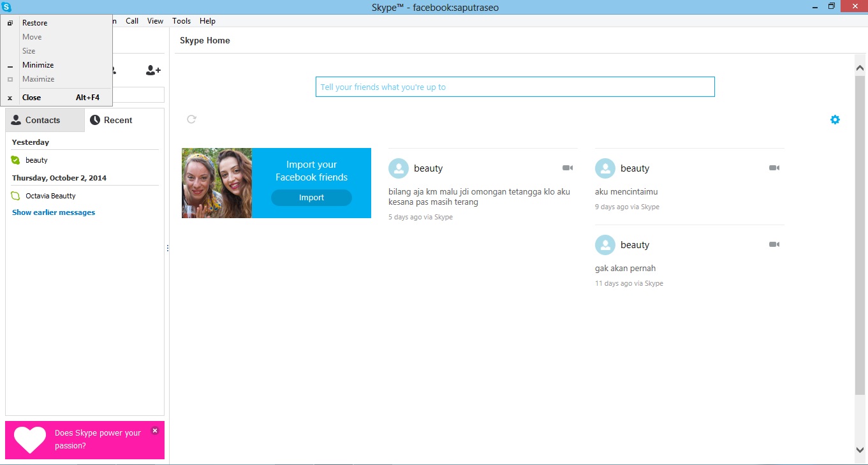Click beauty's avatar on 'gak akan pernah' post
Viewport: 868px width, 465px height.
[605, 244]
